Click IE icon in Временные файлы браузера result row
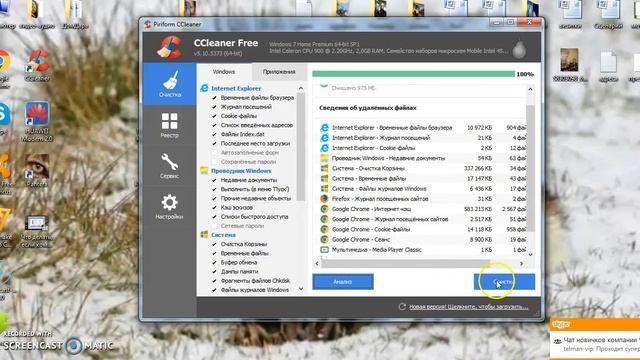640x360 pixels. tap(324, 127)
